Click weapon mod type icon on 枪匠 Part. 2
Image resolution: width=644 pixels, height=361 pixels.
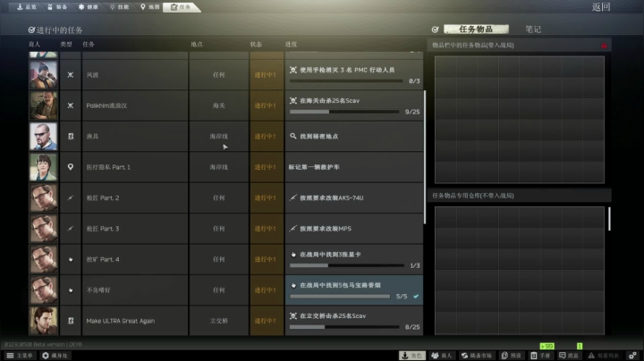pos(71,197)
